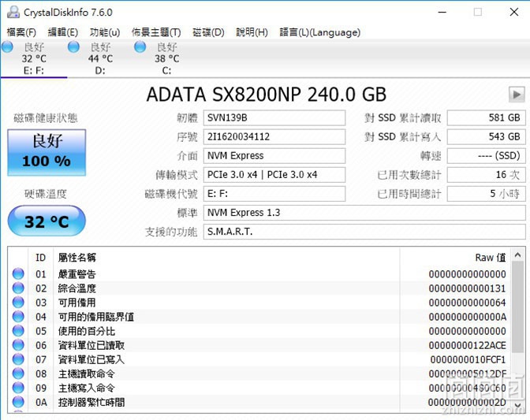The height and width of the screenshot is (420, 530).
Task: Select raw value 000000000000A
Action: point(467,317)
